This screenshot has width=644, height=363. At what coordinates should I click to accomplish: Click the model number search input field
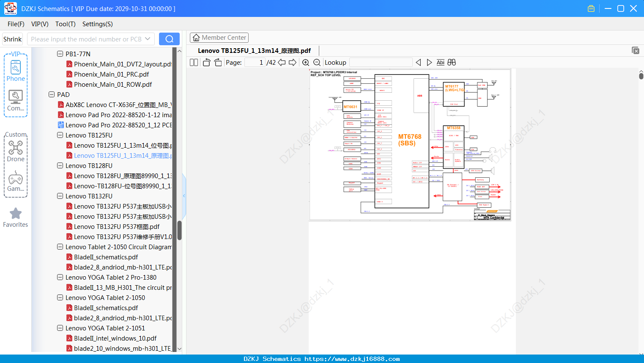tap(86, 39)
